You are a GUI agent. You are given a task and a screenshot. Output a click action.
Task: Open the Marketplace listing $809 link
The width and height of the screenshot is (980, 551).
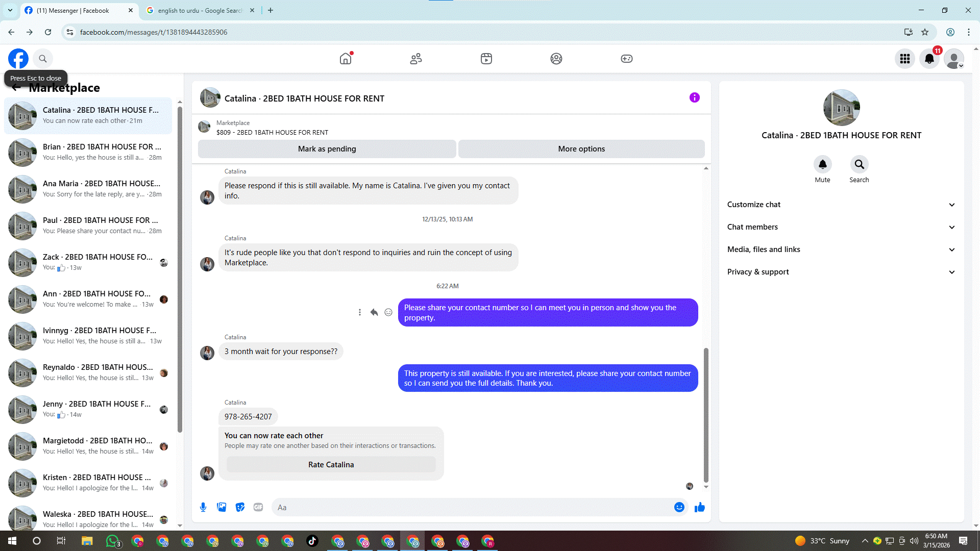click(x=273, y=132)
